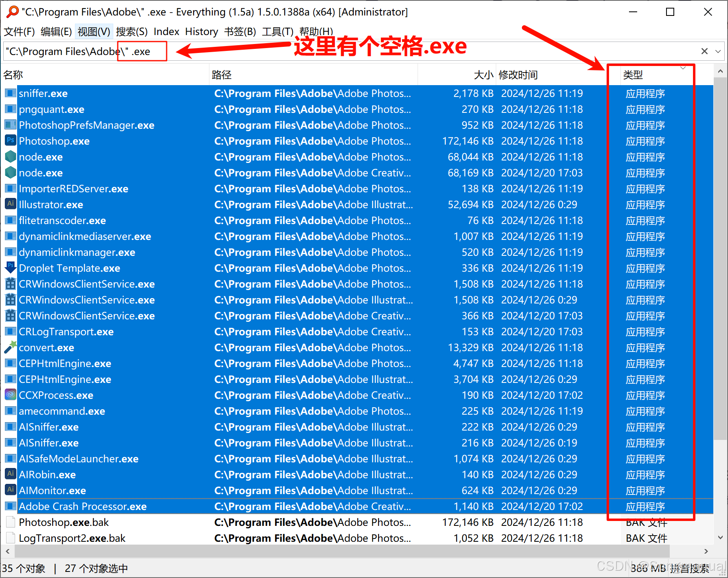Sort by 大小 column header

pyautogui.click(x=457, y=75)
